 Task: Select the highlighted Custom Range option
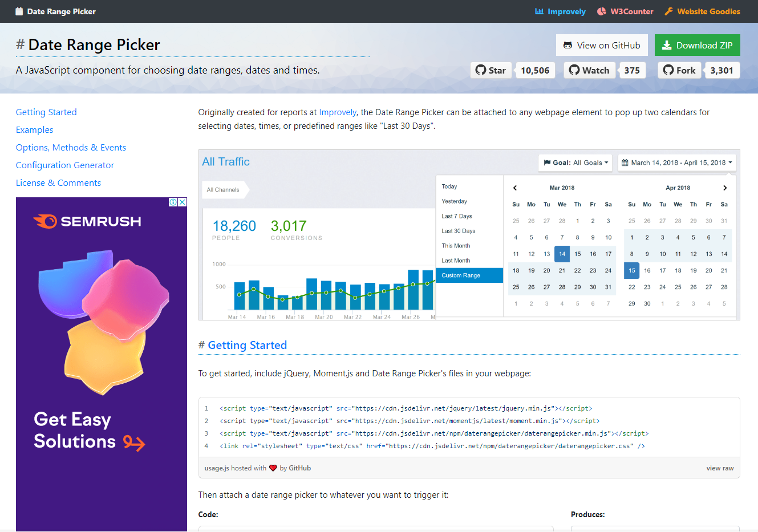pyautogui.click(x=469, y=275)
